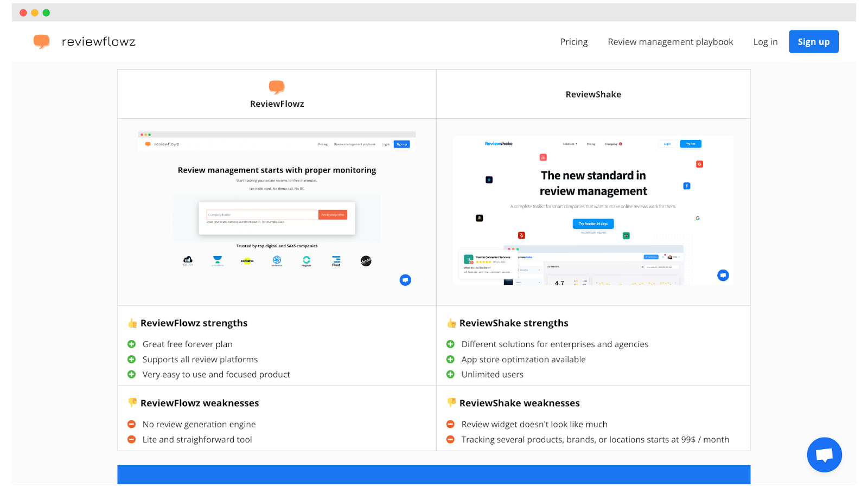Click Try free for 14 days in ReviewShake screenshot
Viewport: 868px width, 487px height.
593,223
